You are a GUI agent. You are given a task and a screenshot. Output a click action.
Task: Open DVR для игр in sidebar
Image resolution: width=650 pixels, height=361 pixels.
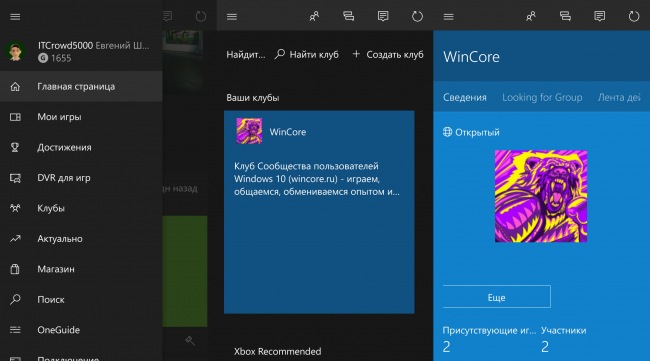[x=81, y=178]
